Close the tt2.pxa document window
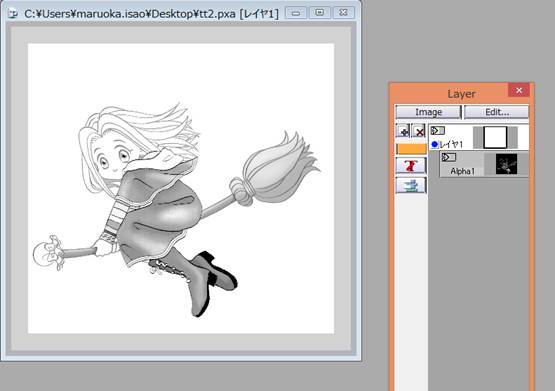 pyautogui.click(x=343, y=13)
